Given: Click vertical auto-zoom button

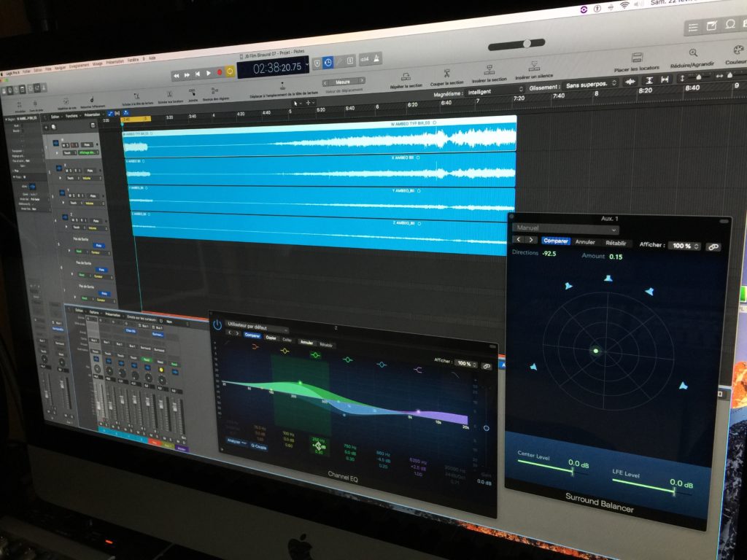Looking at the screenshot, I should pos(649,80).
